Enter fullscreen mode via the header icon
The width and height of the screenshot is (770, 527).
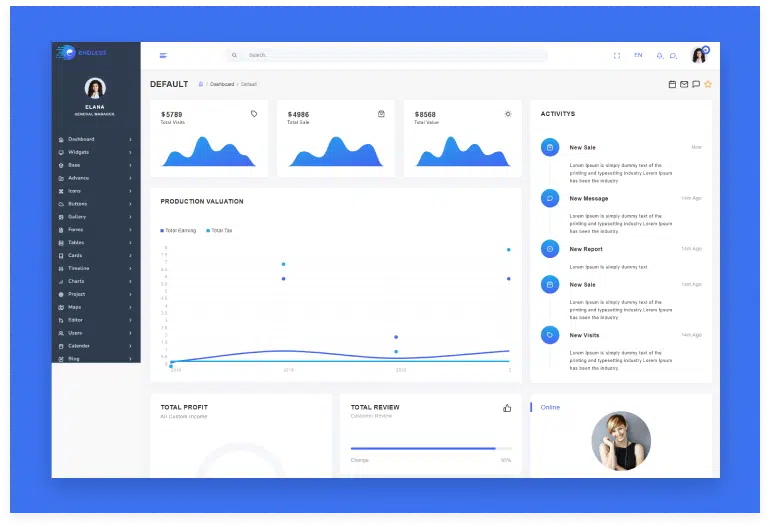point(617,55)
